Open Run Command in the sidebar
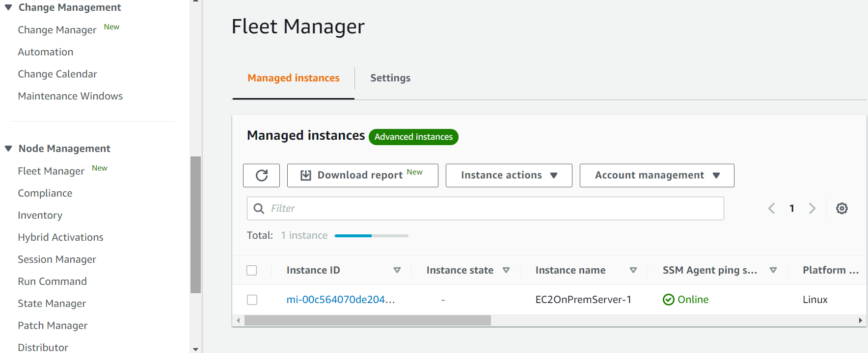 tap(53, 281)
